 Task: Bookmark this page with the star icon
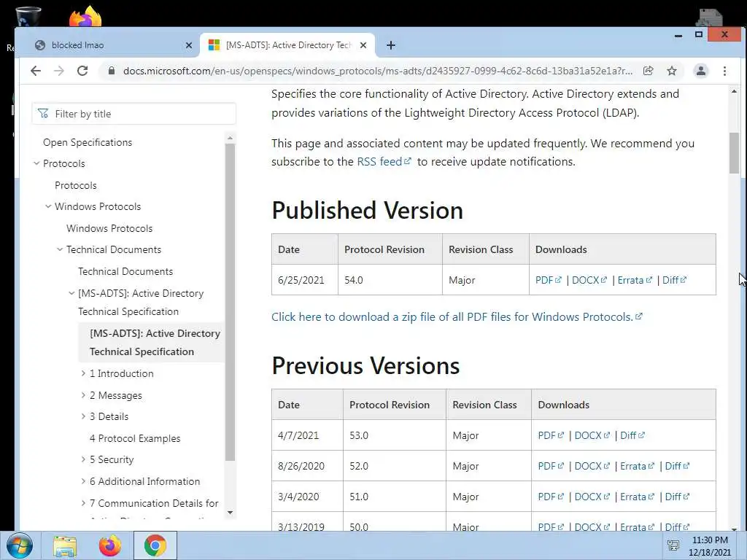[672, 71]
